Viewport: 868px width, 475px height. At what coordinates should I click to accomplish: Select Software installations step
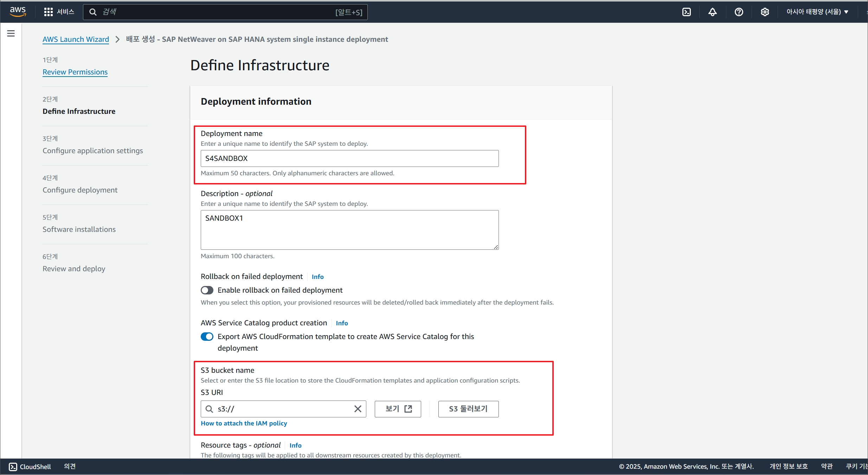click(79, 229)
